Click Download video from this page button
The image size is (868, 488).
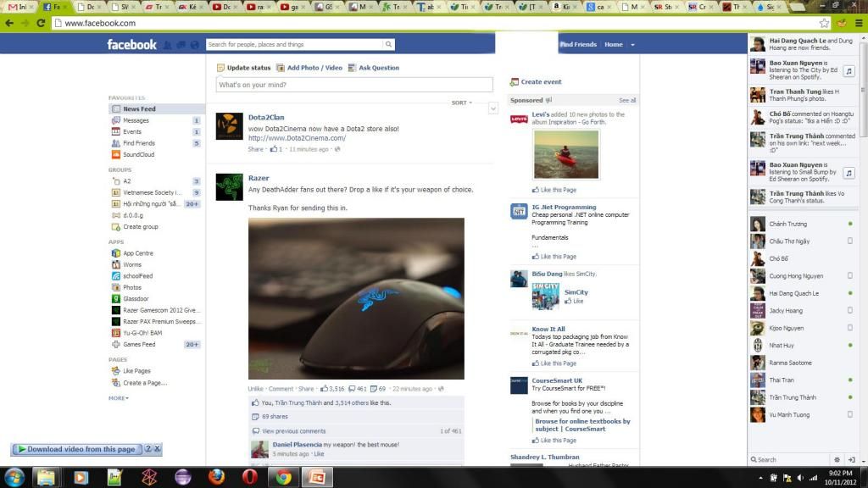pyautogui.click(x=76, y=449)
